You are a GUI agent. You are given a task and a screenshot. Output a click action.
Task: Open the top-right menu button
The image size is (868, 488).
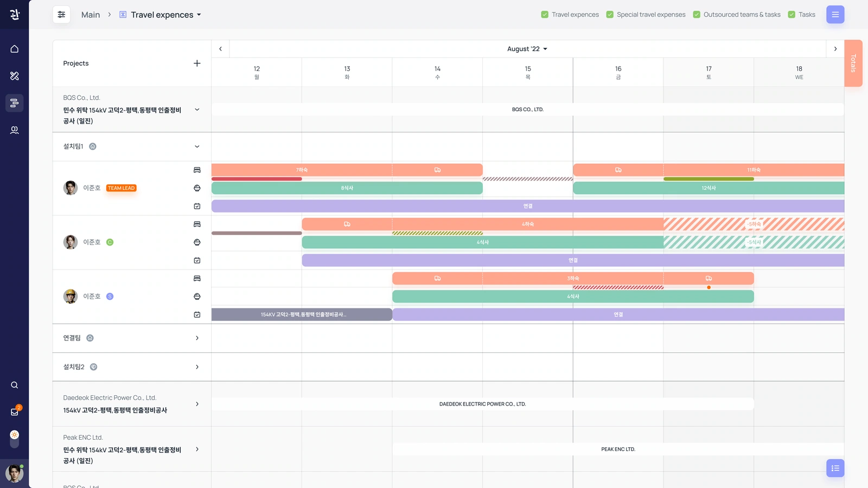pos(835,15)
